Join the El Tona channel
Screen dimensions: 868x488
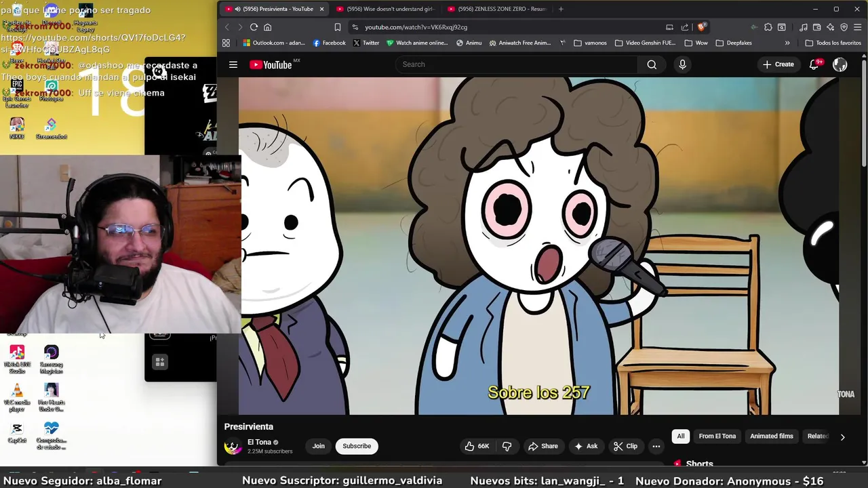pyautogui.click(x=319, y=446)
